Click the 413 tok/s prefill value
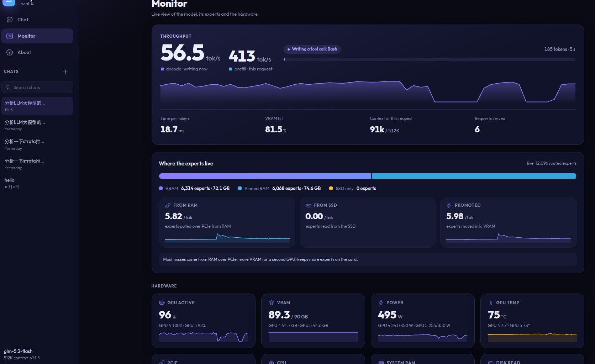Image resolution: width=595 pixels, height=364 pixels. (x=250, y=56)
